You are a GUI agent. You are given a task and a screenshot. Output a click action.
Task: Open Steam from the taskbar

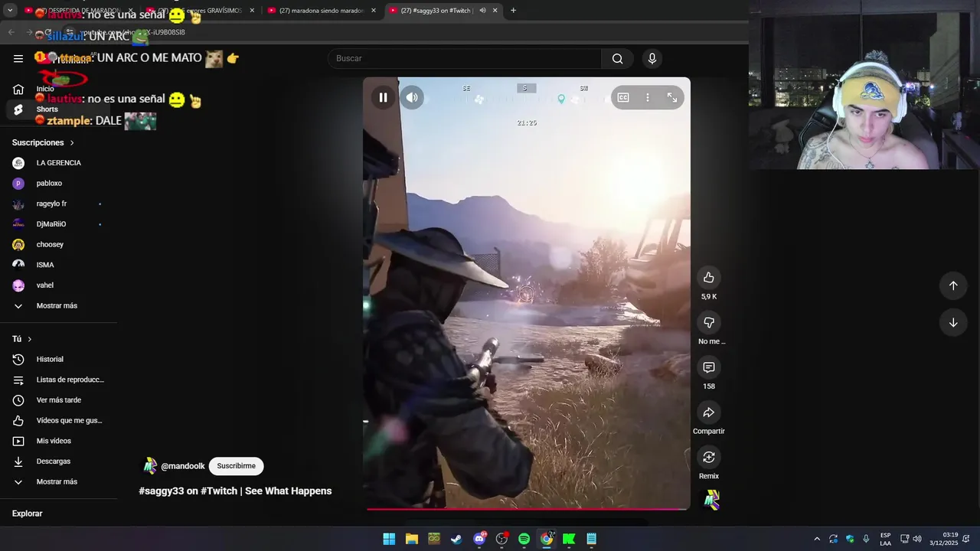456,539
